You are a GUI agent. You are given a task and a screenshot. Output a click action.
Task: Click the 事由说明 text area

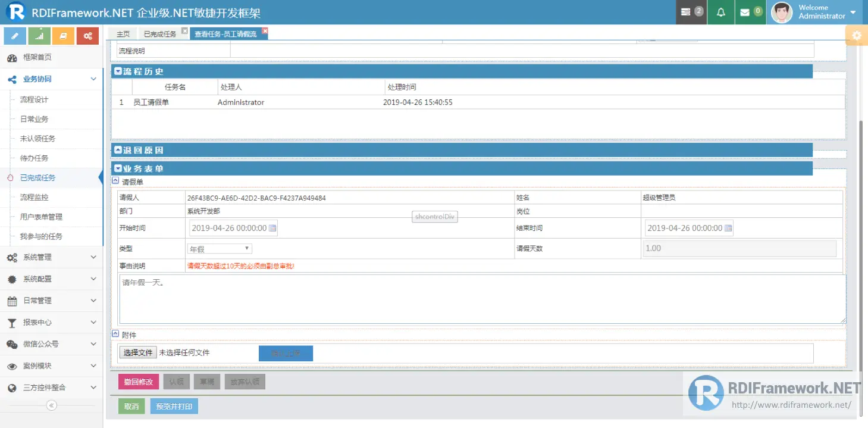tap(482, 299)
